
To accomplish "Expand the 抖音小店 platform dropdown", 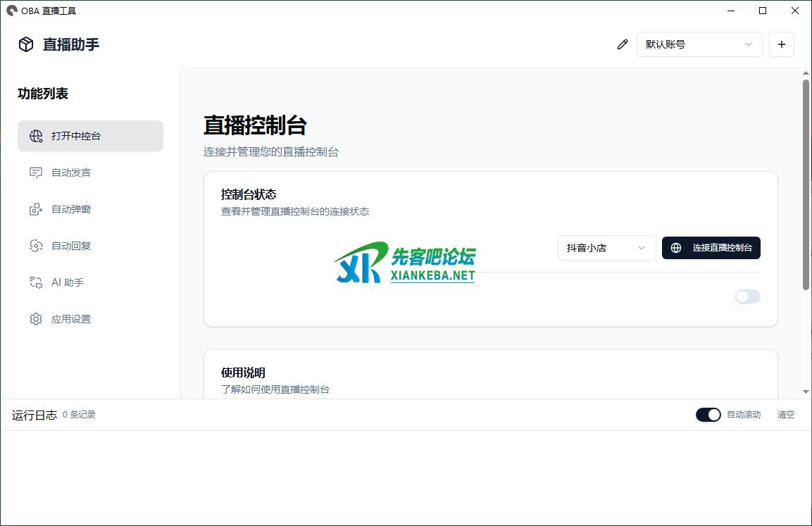I will coord(606,248).
